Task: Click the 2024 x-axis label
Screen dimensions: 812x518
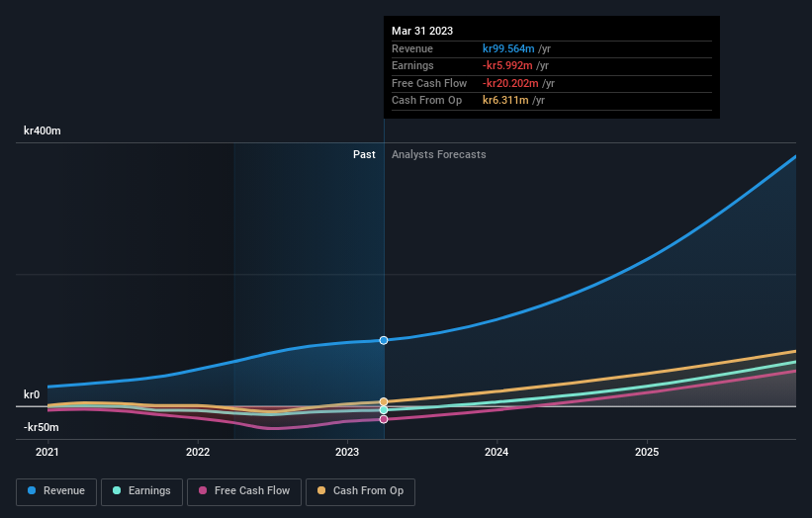Action: coord(496,452)
